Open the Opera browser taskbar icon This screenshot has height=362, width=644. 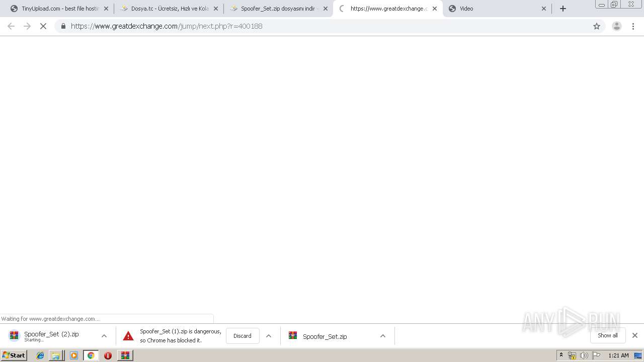tap(108, 355)
